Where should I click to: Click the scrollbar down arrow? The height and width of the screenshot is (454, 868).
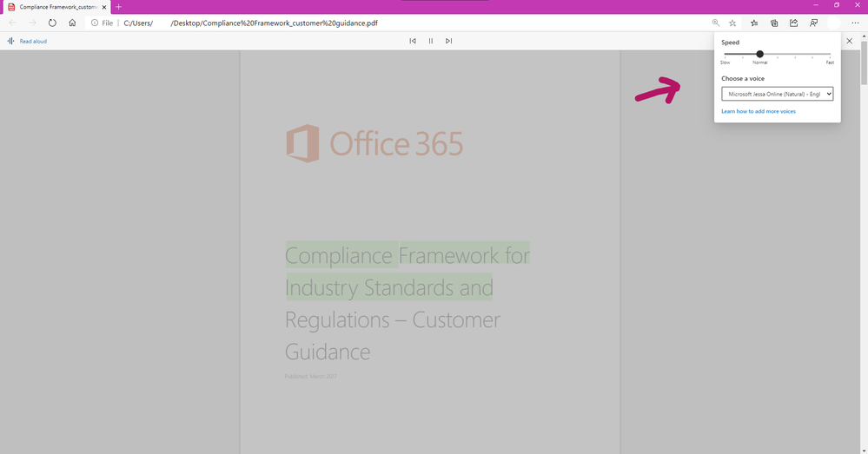865,451
